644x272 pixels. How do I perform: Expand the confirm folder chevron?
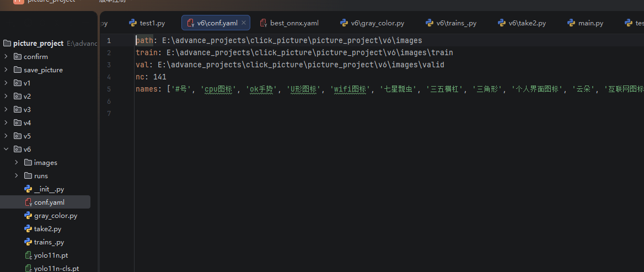6,57
